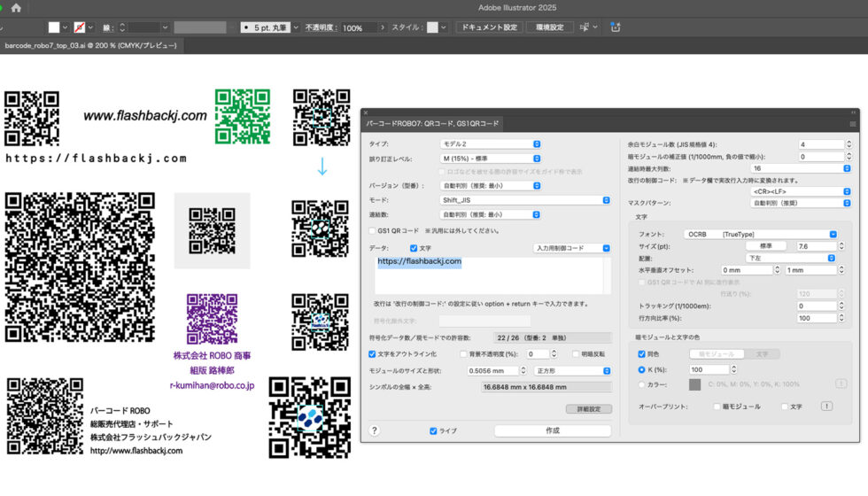Open the 連結時最大列数 16 dropdown
Screen dimensions: 868x496
click(801, 168)
